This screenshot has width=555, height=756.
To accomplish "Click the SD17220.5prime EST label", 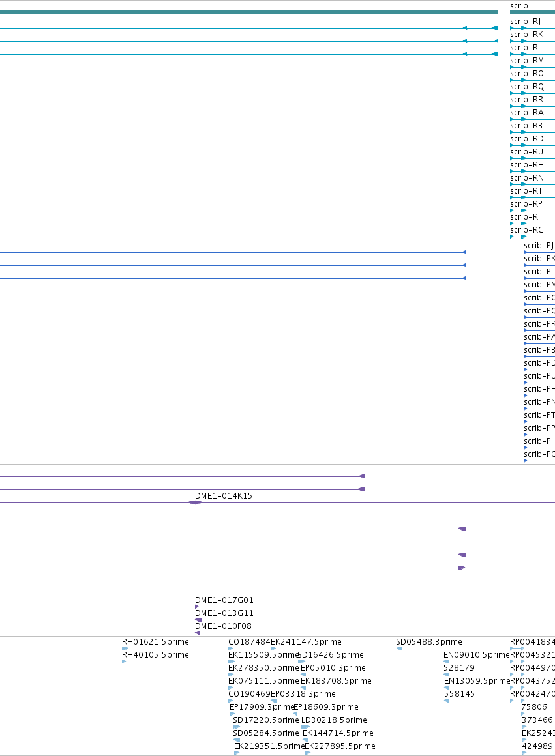I will 266,720.
